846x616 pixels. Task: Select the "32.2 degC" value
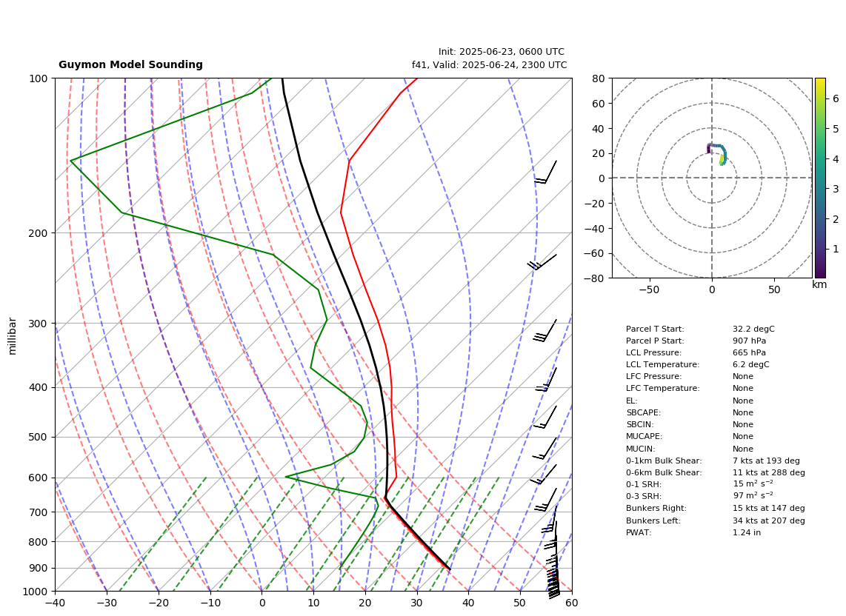click(x=753, y=329)
